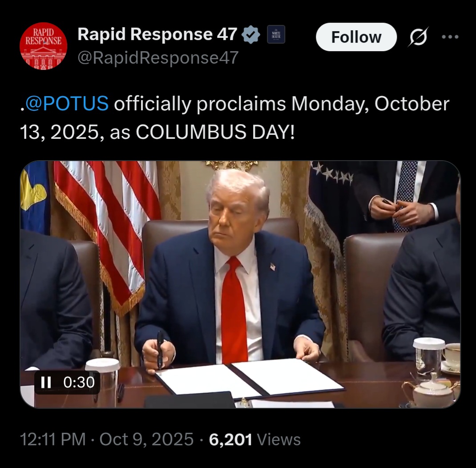476x468 pixels.
Task: Click the @RapidResponse47 handle
Action: [x=158, y=58]
